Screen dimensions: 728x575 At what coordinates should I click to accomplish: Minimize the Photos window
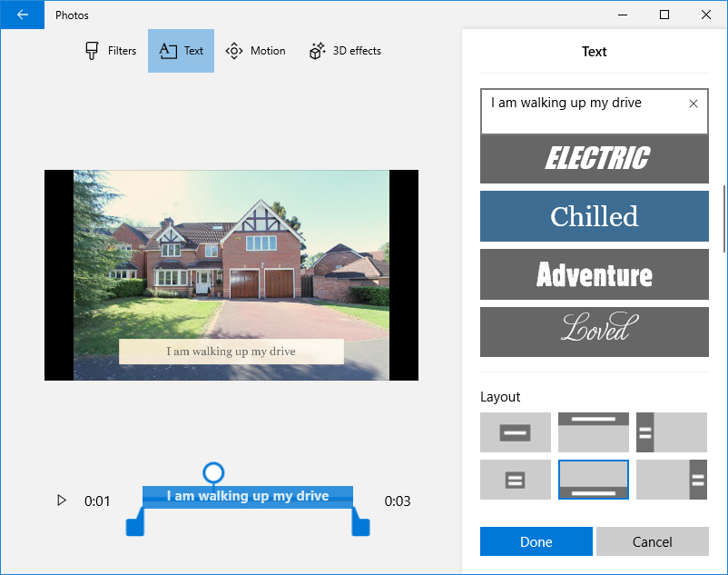(x=623, y=15)
